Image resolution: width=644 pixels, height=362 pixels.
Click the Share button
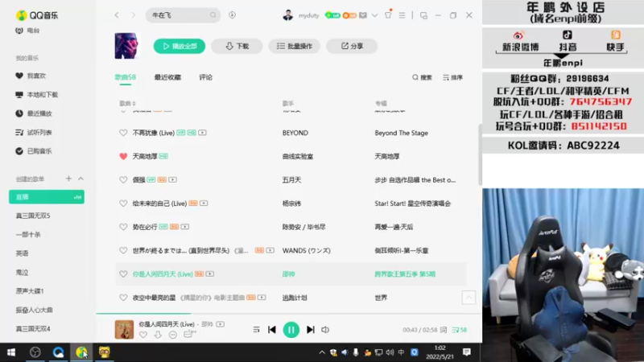[x=352, y=46]
